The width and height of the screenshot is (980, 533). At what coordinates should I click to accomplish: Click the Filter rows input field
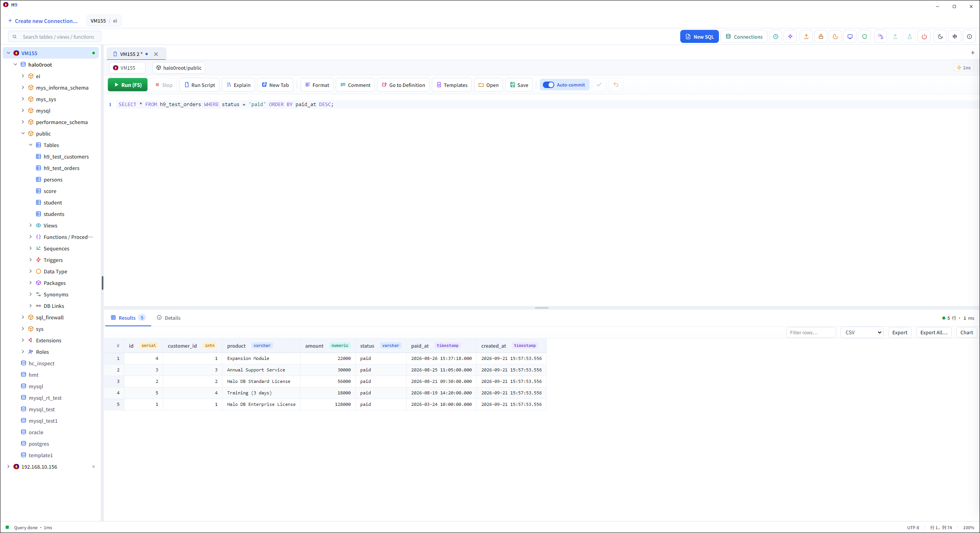pyautogui.click(x=811, y=332)
